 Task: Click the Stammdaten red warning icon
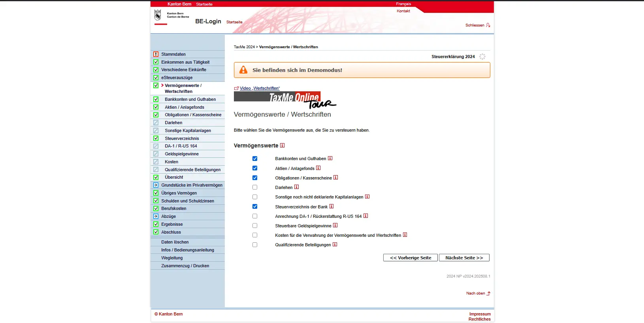coord(156,54)
